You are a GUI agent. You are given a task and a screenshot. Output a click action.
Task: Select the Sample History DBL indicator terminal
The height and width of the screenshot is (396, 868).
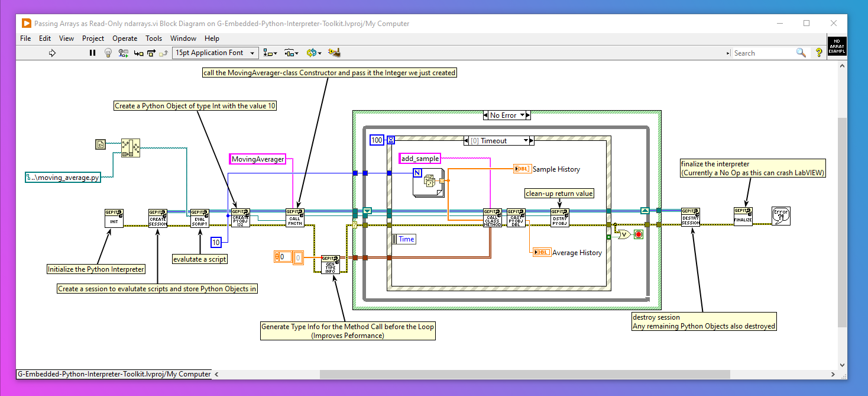click(522, 169)
